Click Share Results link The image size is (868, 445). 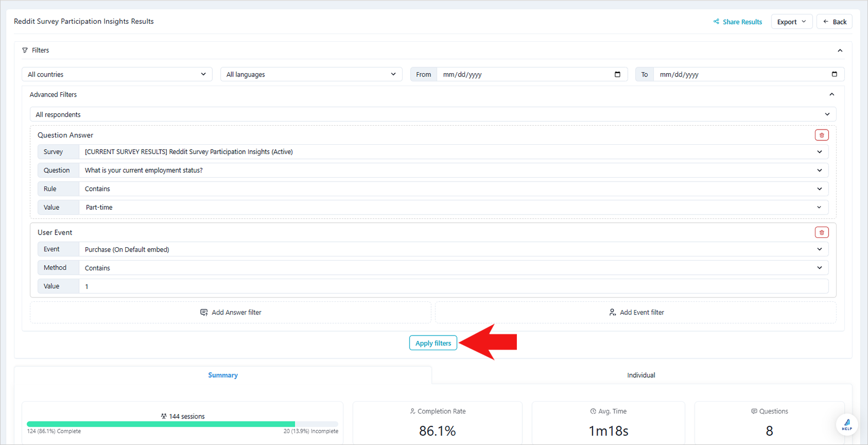tap(737, 22)
